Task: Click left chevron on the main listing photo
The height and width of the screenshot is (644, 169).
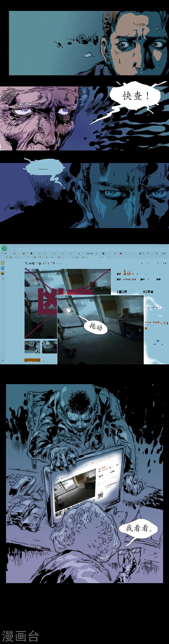Action: coord(28,303)
